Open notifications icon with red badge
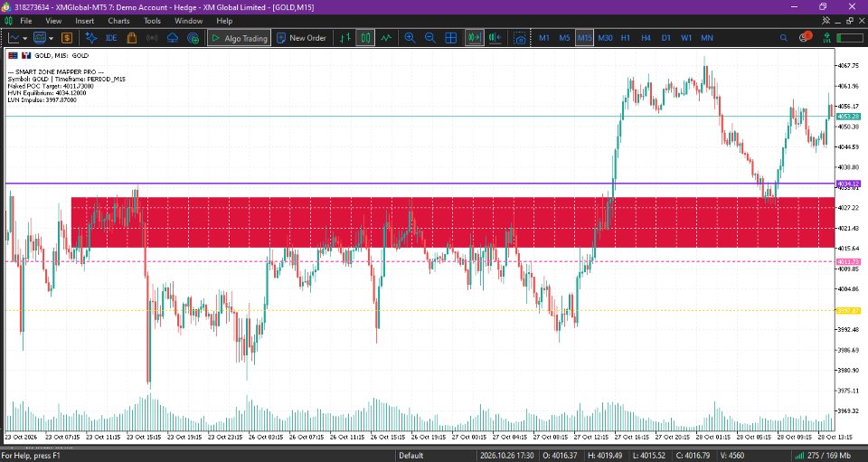 click(805, 38)
